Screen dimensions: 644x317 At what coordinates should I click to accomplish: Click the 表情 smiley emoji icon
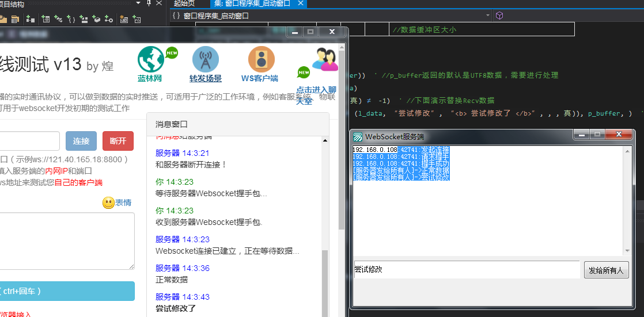[108, 203]
